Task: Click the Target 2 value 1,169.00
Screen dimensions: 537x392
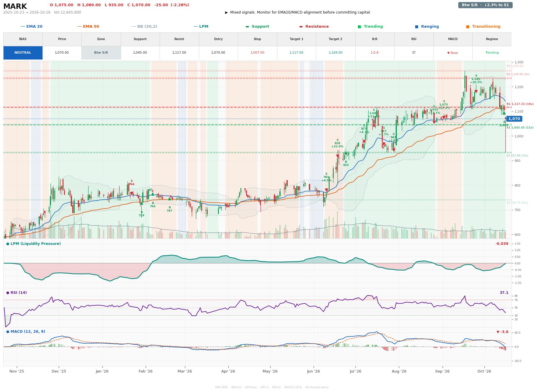Action: pos(335,53)
